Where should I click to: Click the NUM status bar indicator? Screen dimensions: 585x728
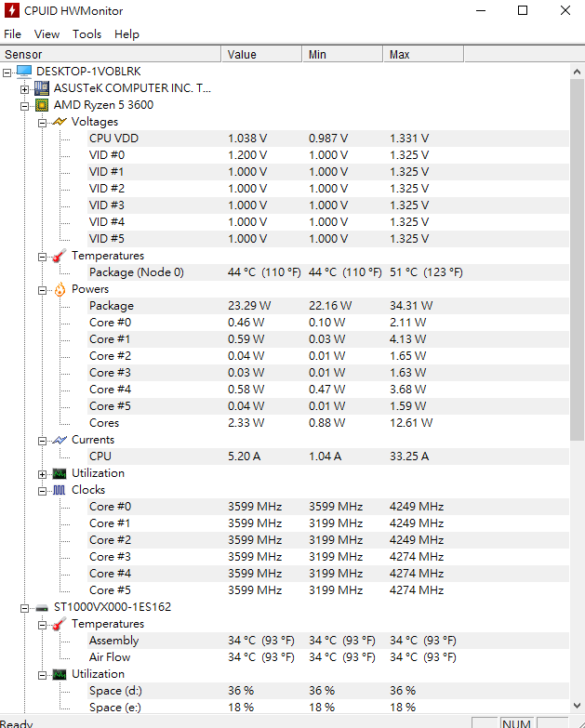pyautogui.click(x=516, y=723)
